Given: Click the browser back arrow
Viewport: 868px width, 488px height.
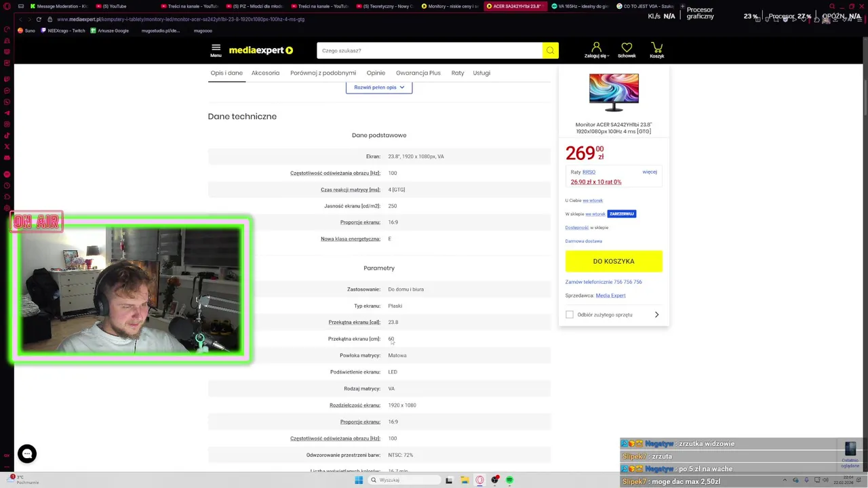Looking at the screenshot, I should tap(21, 19).
